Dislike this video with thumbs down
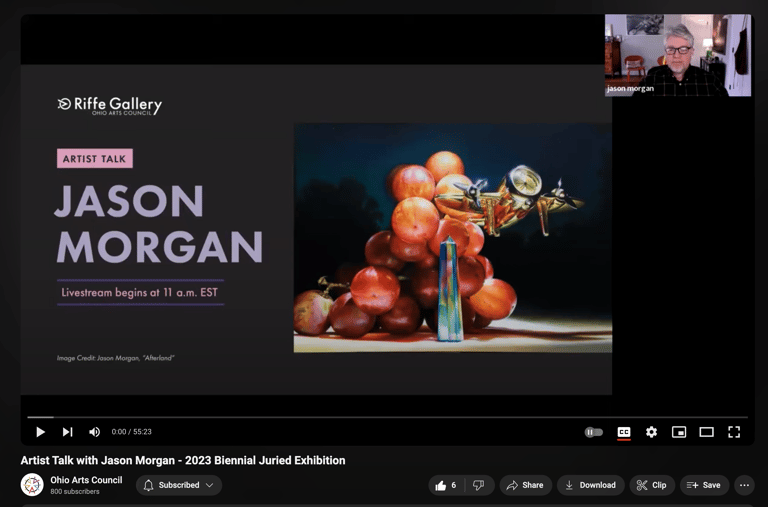Viewport: 768px width, 507px height. (479, 485)
